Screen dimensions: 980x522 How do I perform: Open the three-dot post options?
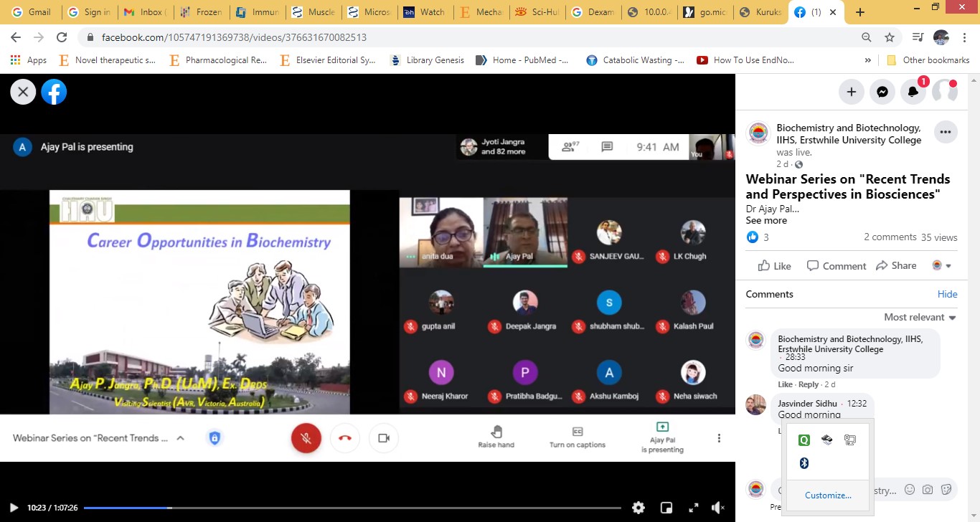[x=945, y=132]
